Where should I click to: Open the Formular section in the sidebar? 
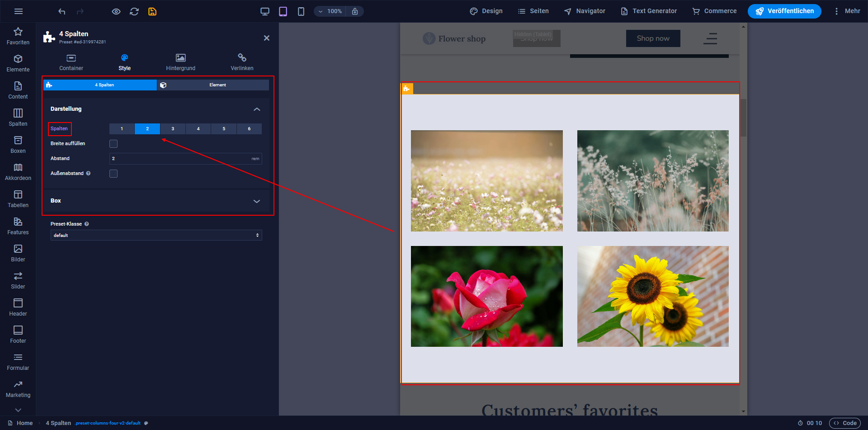18,362
